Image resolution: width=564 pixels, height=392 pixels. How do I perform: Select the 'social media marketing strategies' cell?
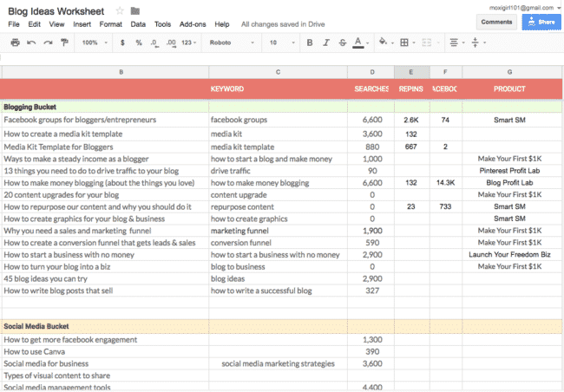pyautogui.click(x=278, y=363)
